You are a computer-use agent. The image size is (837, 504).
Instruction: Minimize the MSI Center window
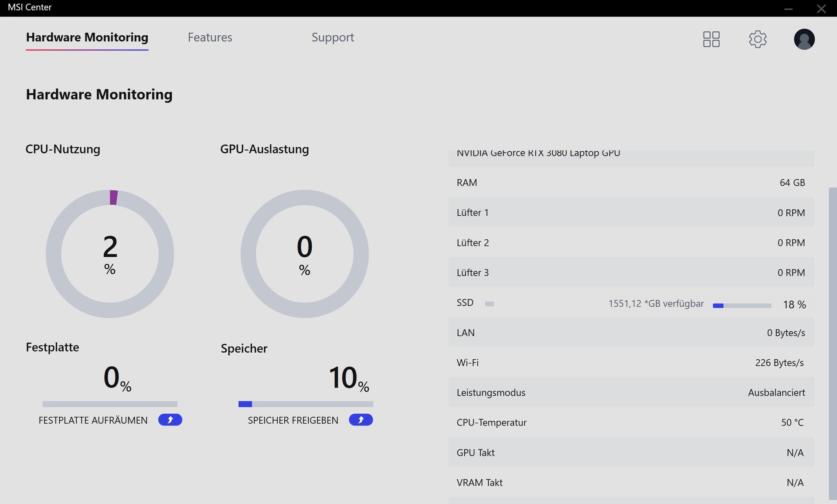tap(788, 9)
